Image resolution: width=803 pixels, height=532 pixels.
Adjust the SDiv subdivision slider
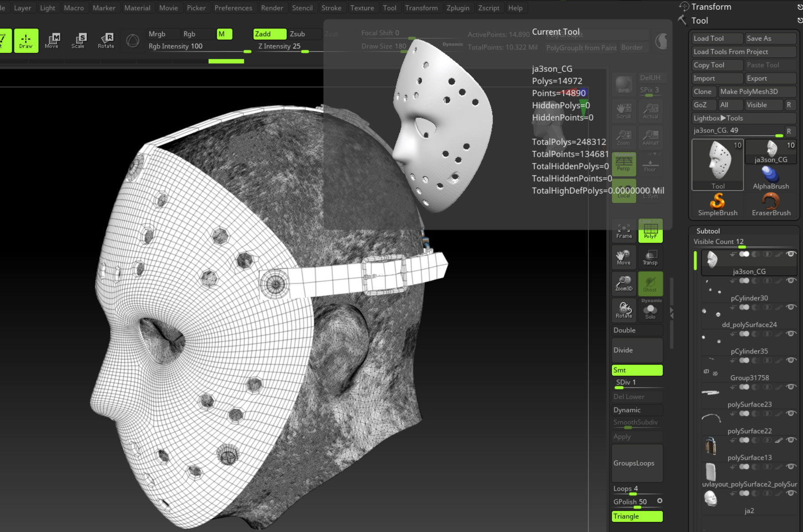(637, 383)
